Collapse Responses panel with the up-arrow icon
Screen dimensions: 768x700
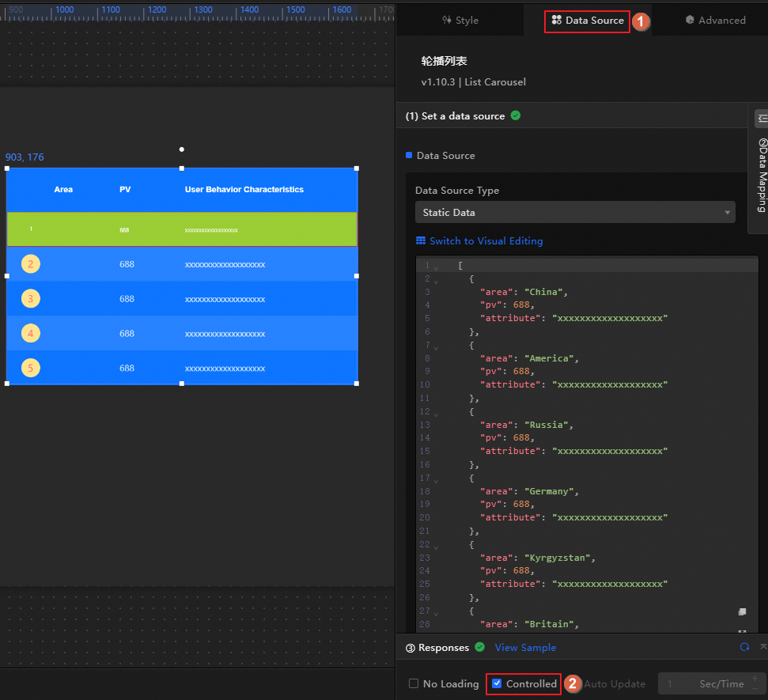coord(763,646)
